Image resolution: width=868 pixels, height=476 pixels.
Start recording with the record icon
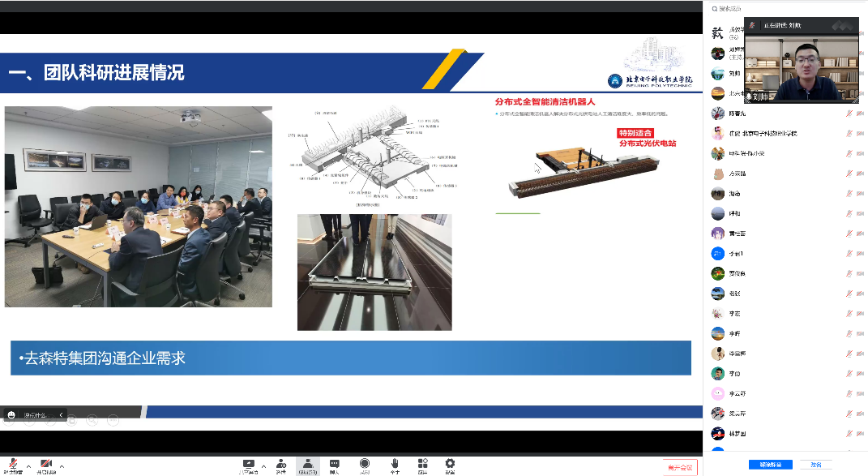pos(365,464)
